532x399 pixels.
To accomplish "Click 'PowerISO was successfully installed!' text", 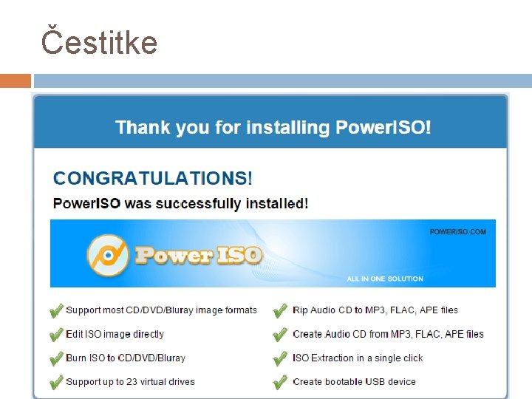I will [x=180, y=204].
